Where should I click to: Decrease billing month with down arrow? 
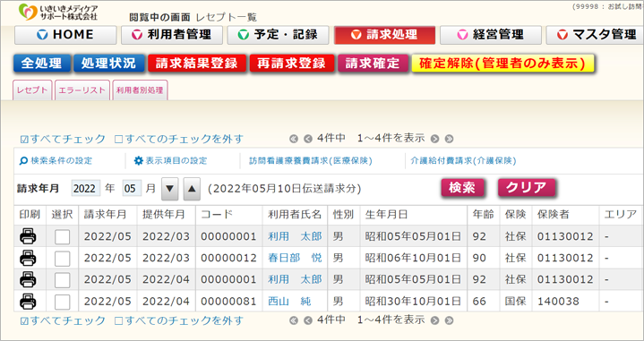click(x=169, y=189)
